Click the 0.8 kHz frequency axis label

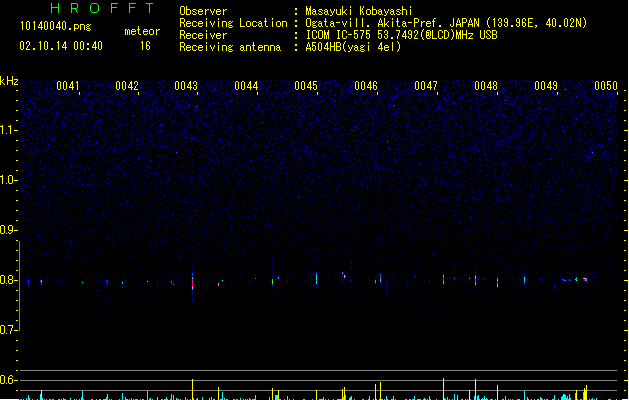[x=8, y=280]
